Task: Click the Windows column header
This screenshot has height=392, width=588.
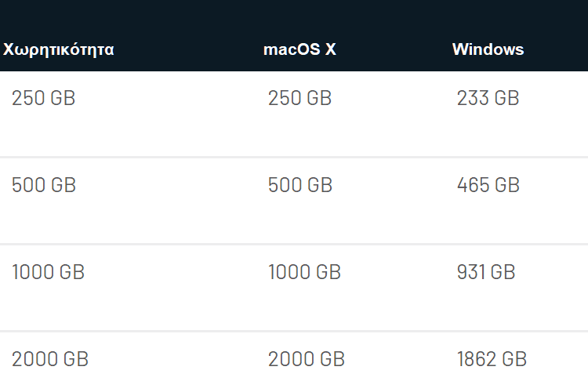Action: pyautogui.click(x=488, y=49)
